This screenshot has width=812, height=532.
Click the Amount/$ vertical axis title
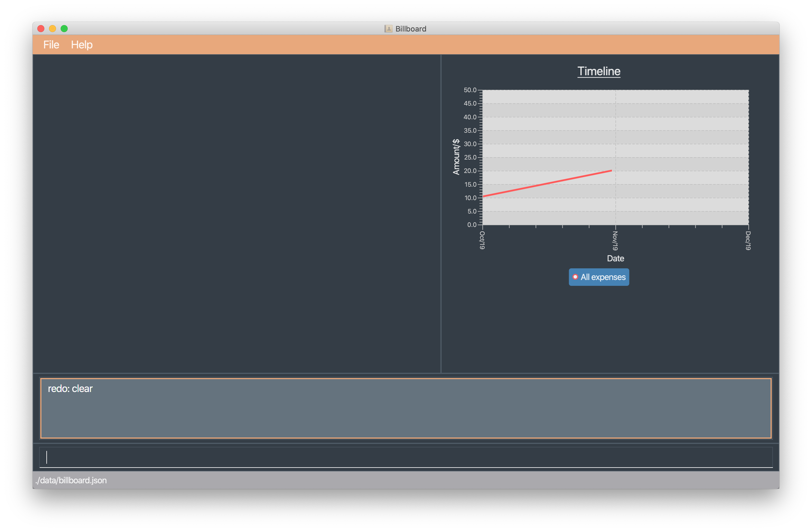(456, 157)
